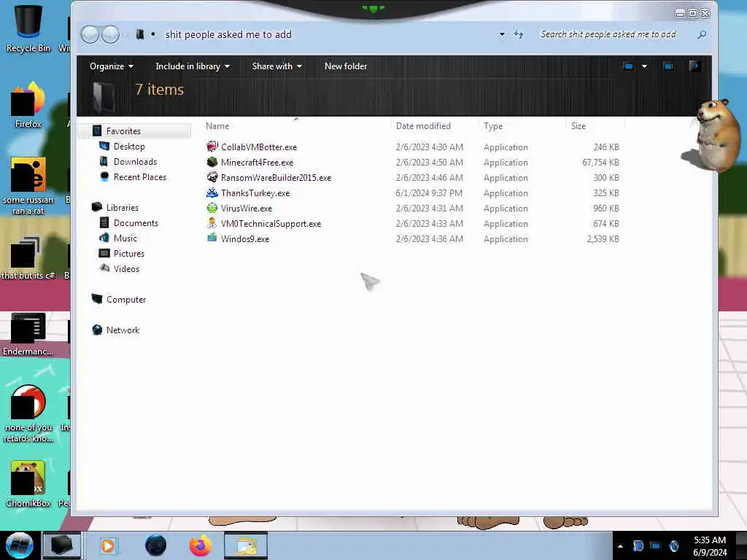Click the help icon in toolbar
This screenshot has height=560, width=747.
point(694,66)
